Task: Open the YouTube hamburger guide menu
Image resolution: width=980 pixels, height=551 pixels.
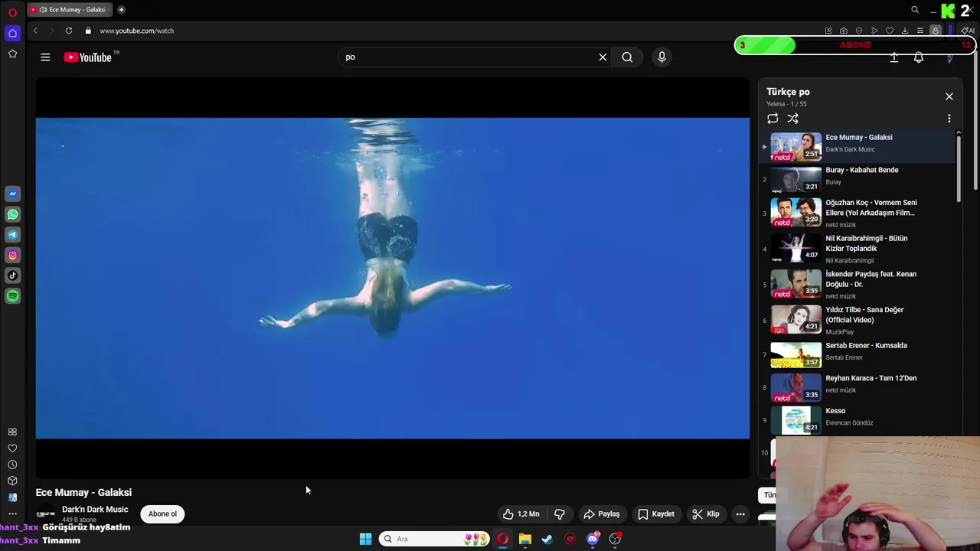Action: (x=45, y=57)
